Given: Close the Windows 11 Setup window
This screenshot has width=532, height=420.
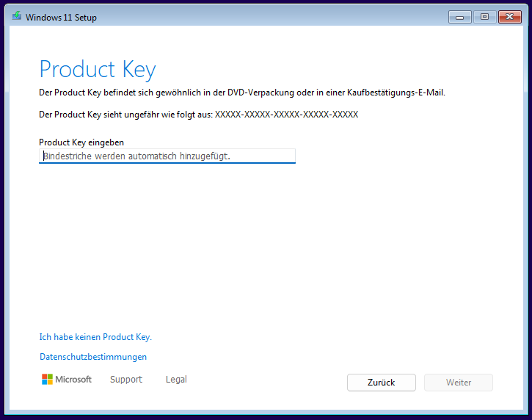Looking at the screenshot, I should point(509,17).
